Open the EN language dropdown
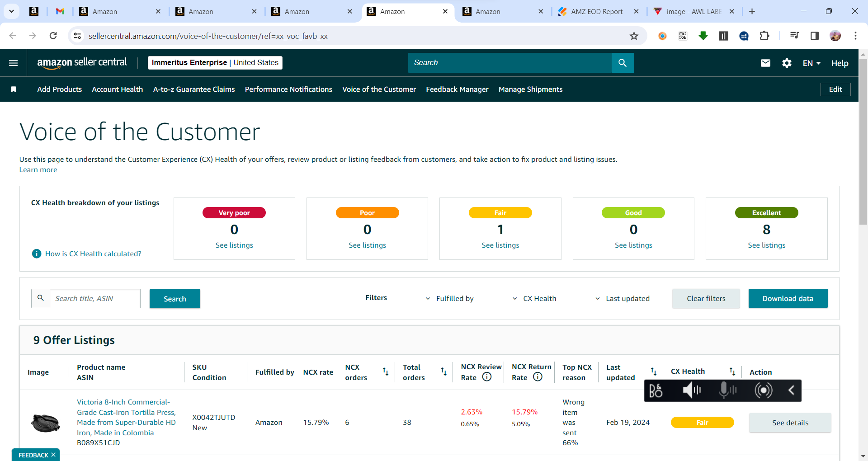 pos(811,63)
